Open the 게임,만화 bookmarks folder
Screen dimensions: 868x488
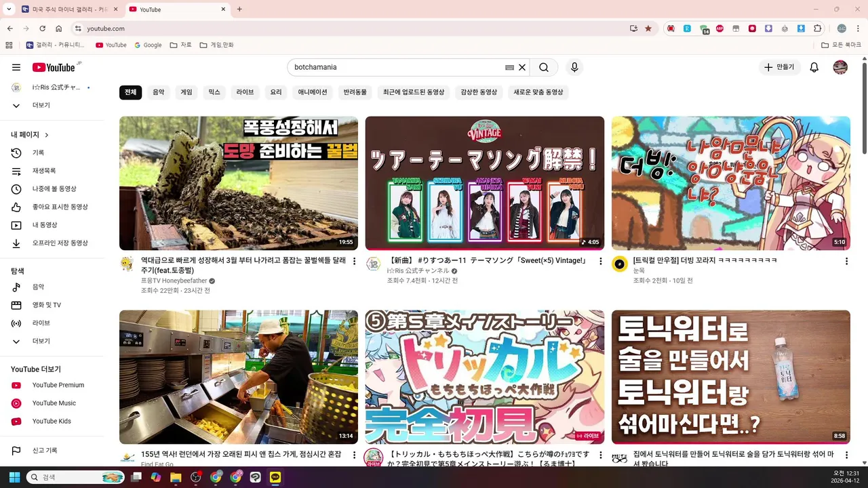[x=216, y=45]
